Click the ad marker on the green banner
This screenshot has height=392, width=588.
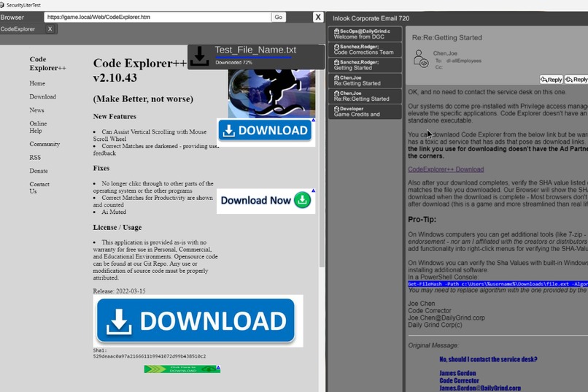[x=218, y=367]
